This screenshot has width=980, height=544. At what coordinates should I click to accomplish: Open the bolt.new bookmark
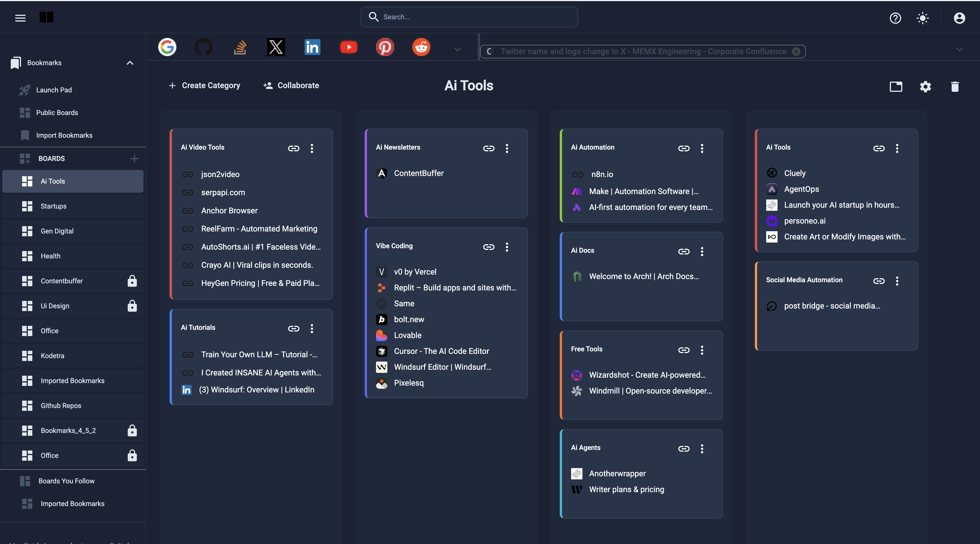[x=409, y=320]
